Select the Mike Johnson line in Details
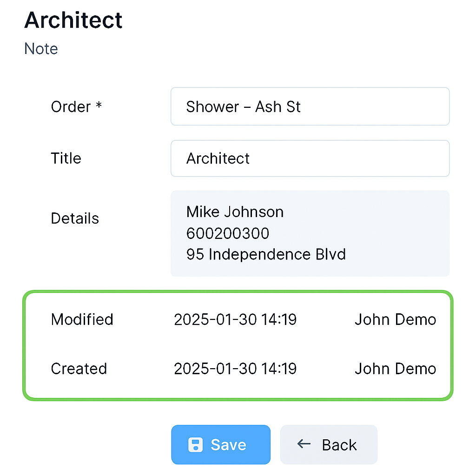Screen dimensions: 476x476 click(235, 212)
